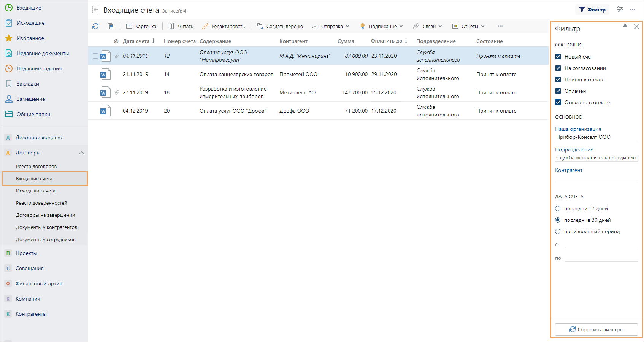Sort by the Сумма column header

(346, 41)
